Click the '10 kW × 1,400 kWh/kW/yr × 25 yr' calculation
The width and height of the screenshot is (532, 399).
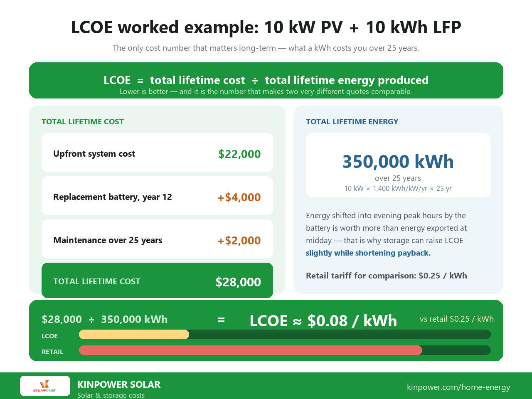[398, 188]
